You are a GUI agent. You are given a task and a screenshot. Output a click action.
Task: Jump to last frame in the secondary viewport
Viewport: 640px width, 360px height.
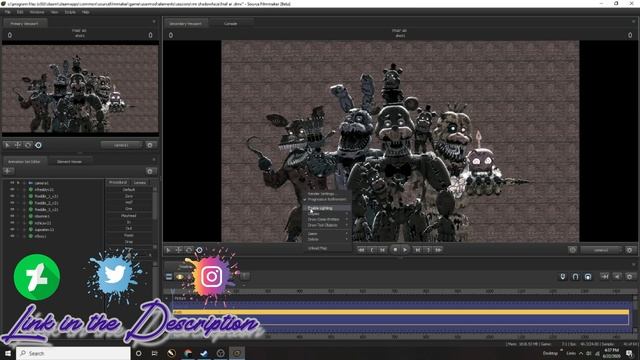tap(438, 250)
